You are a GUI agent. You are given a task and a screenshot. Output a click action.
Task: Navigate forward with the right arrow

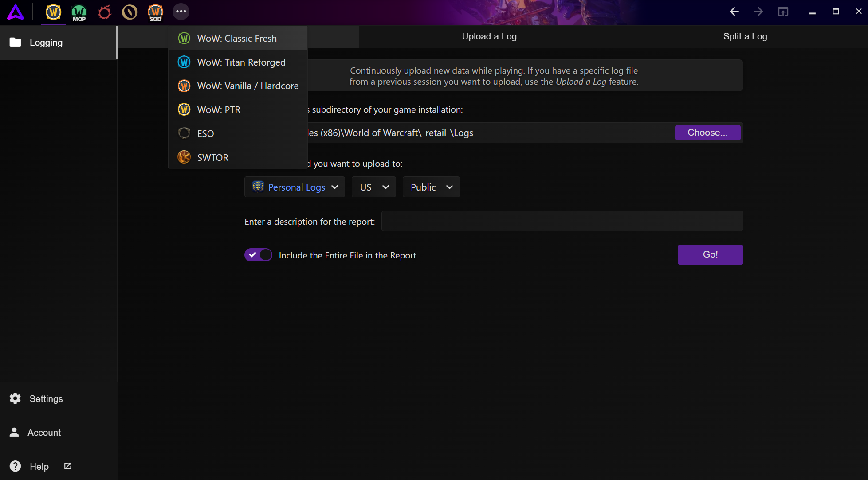[758, 12]
